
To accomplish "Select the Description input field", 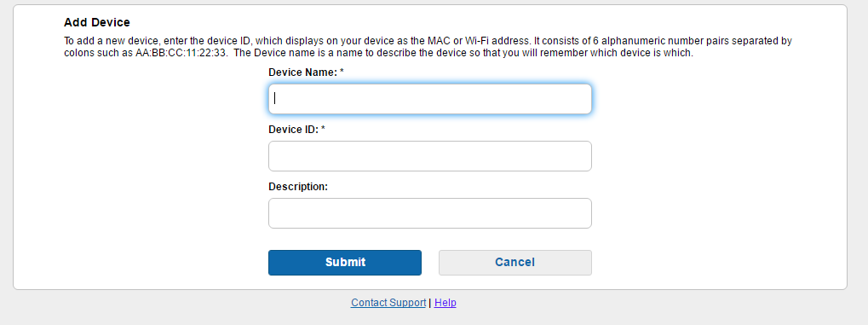I will 429,213.
